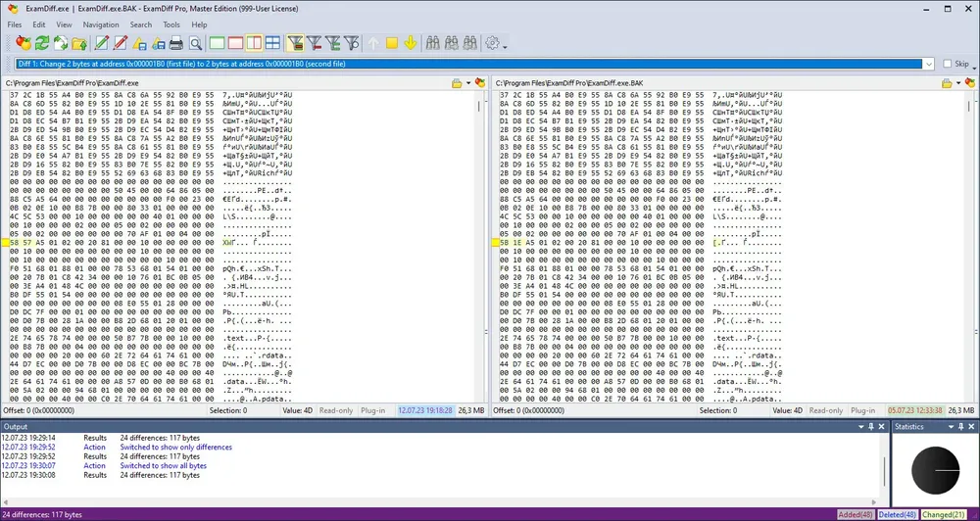Viewport: 980px width, 521px height.
Task: Show only second file pane (red pane icon)
Action: pyautogui.click(x=235, y=42)
